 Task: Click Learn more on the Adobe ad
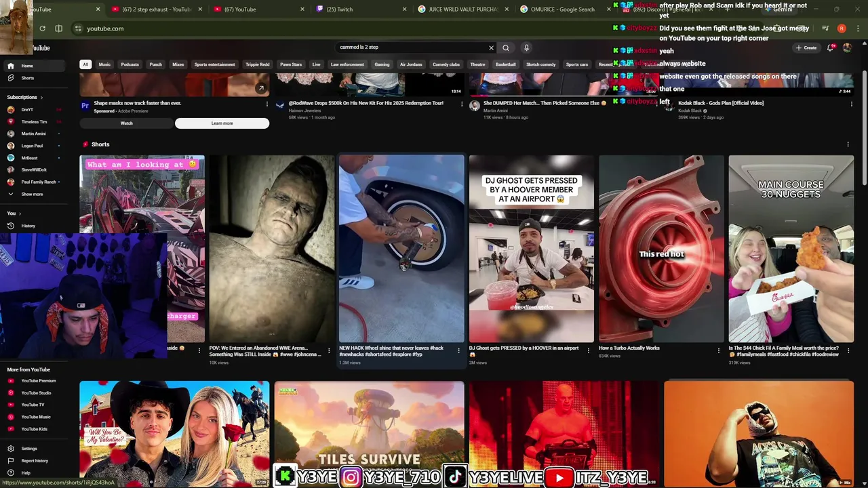222,123
